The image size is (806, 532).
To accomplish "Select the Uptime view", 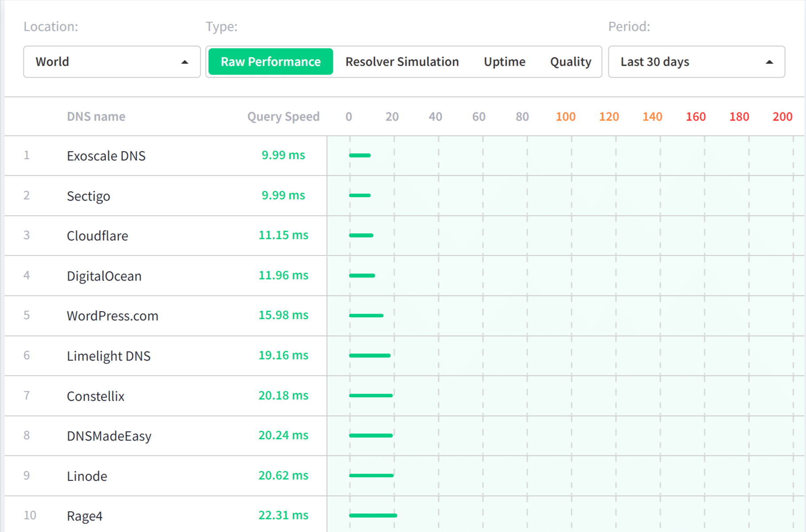I will [x=504, y=62].
